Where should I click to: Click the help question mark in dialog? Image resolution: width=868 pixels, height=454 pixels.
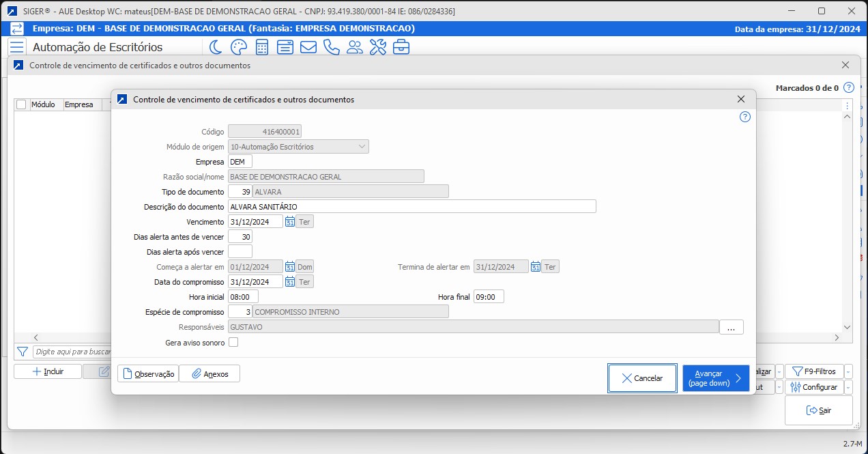tap(744, 117)
